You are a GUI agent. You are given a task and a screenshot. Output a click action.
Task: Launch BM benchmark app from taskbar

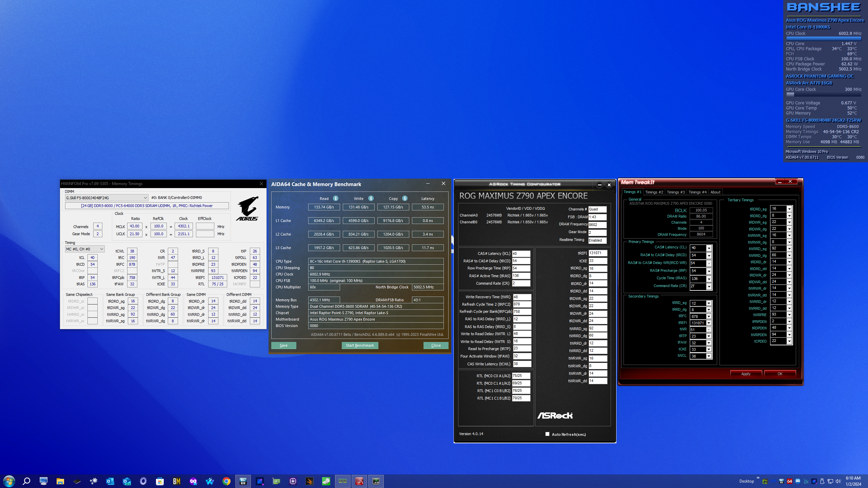(177, 481)
